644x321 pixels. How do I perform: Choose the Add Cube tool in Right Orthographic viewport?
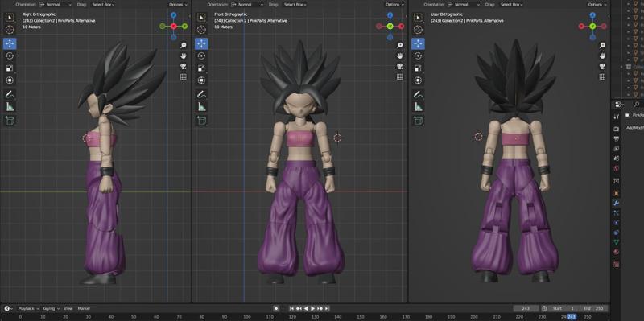[x=10, y=120]
